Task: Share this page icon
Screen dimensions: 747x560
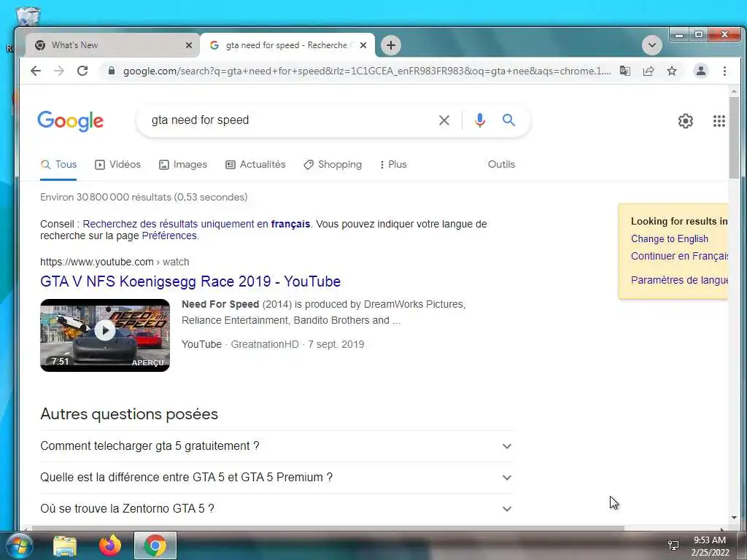Action: coord(649,71)
